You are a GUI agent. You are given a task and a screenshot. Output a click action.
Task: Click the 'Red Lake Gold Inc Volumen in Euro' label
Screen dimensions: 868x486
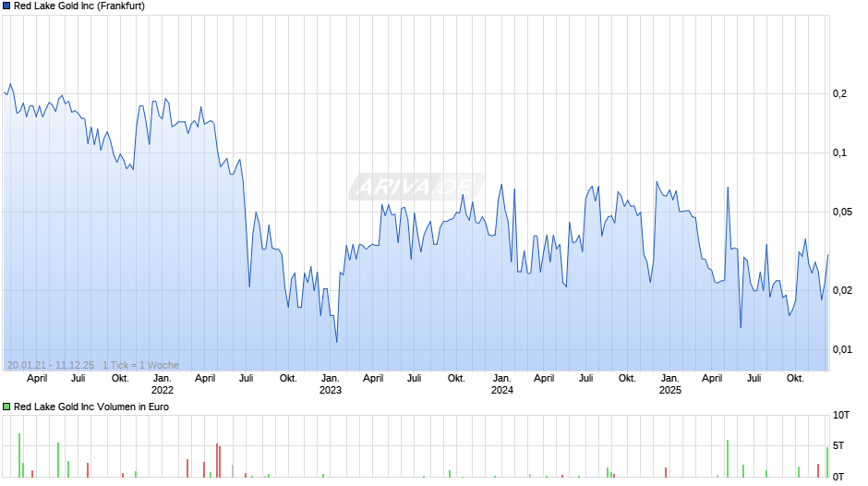tap(91, 407)
